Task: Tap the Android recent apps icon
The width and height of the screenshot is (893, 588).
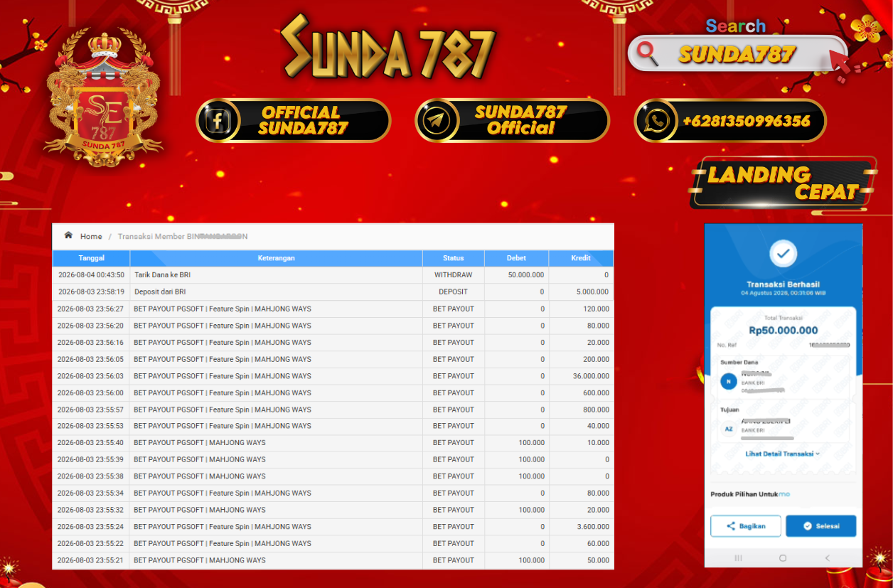Action: click(x=738, y=558)
